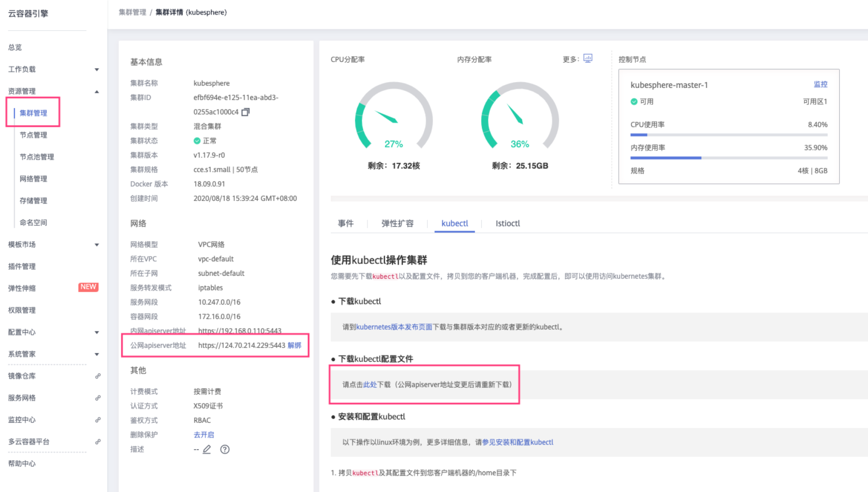
Task: Open 监控中心 external link icon
Action: pos(98,419)
